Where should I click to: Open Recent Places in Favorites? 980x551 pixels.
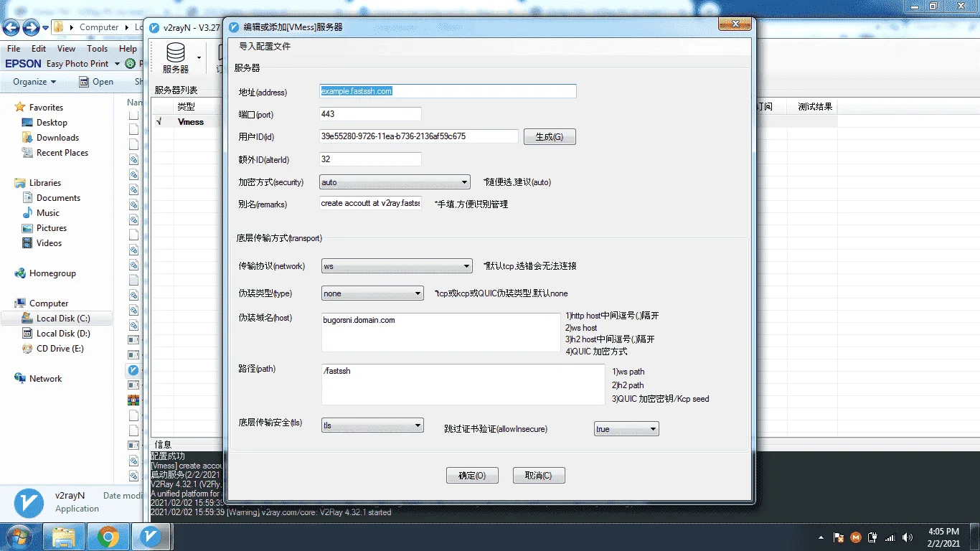(x=62, y=153)
